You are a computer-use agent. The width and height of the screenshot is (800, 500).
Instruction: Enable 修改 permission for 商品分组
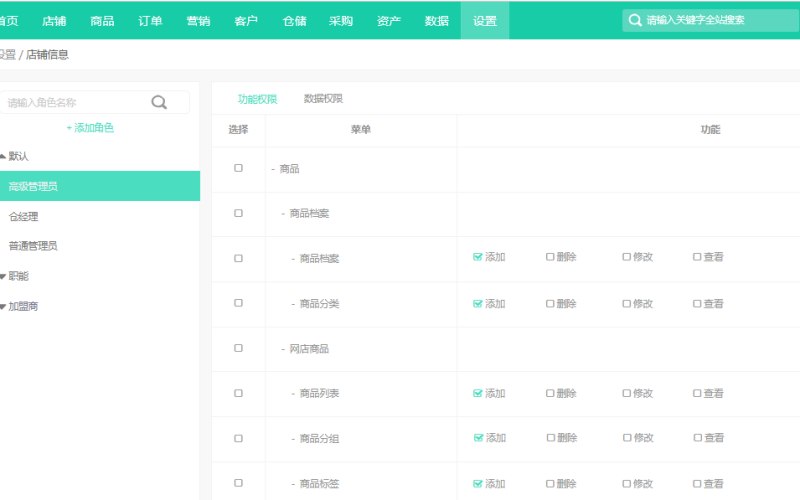pyautogui.click(x=627, y=438)
